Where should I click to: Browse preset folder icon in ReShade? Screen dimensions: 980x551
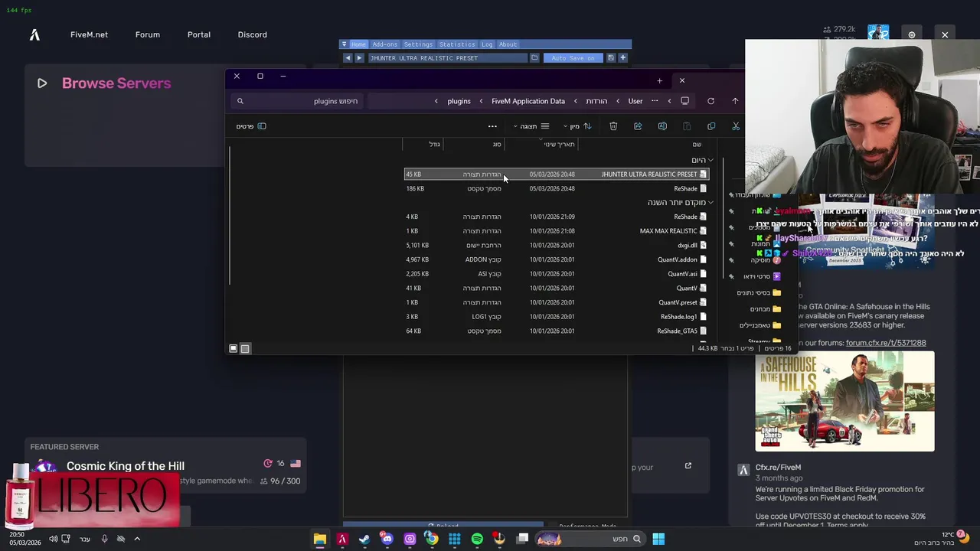[x=534, y=58]
